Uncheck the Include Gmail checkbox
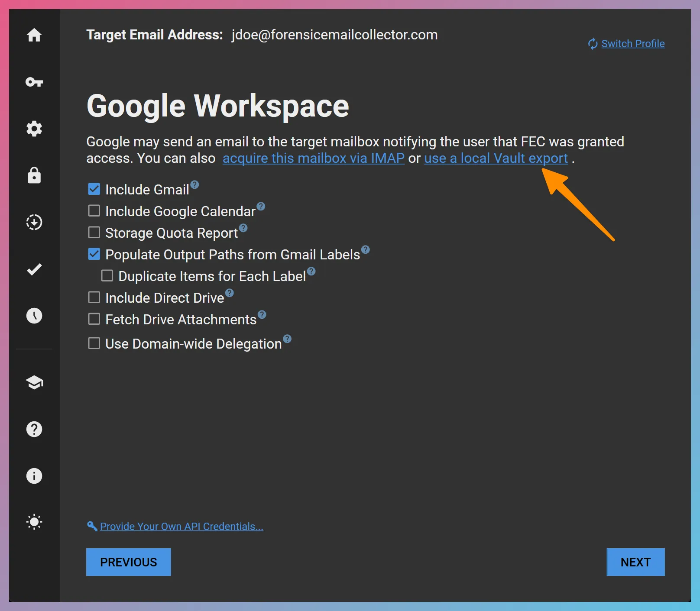This screenshot has width=700, height=611. [x=94, y=189]
